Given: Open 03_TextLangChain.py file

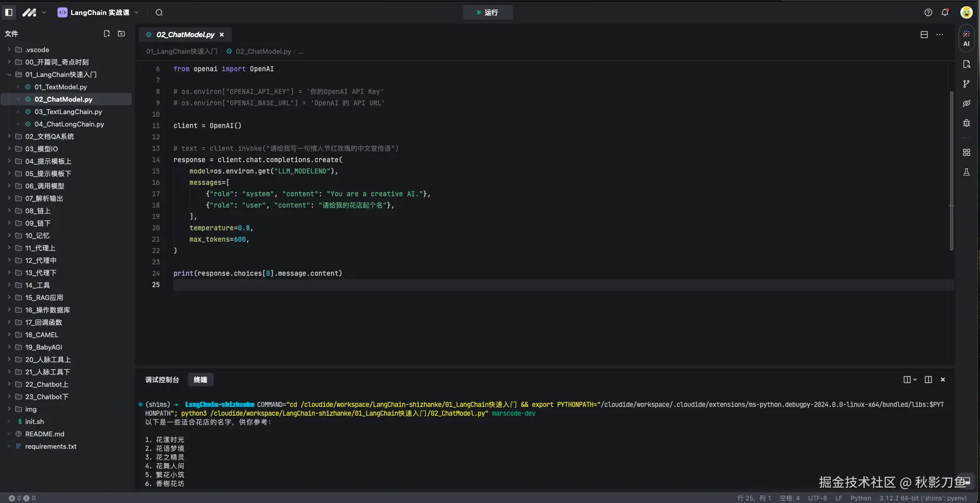Looking at the screenshot, I should 68,112.
